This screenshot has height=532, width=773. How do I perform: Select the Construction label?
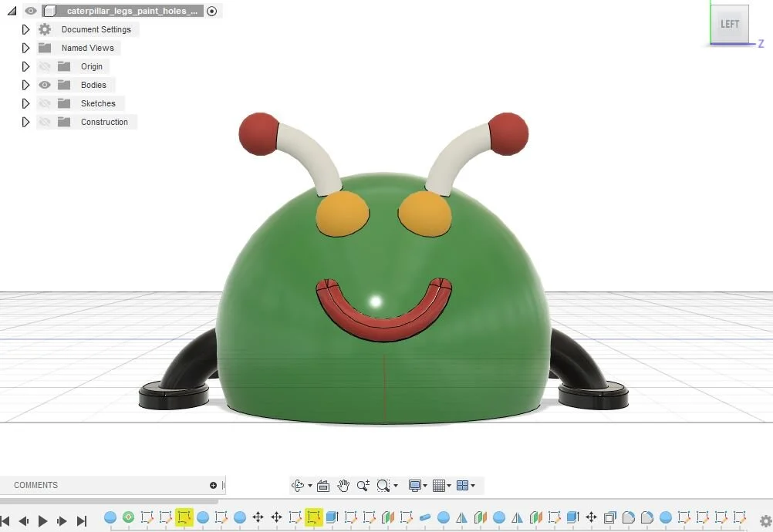104,122
